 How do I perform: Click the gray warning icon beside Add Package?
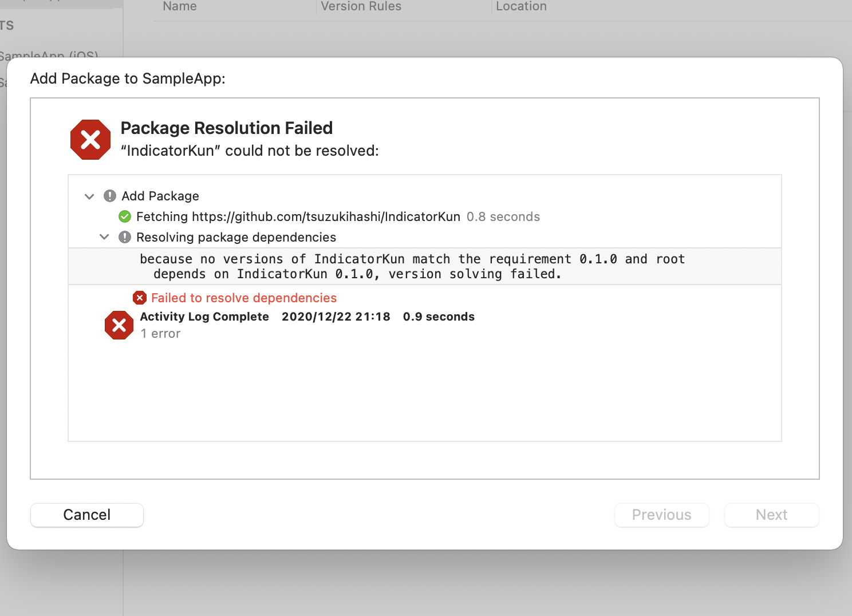click(x=110, y=196)
